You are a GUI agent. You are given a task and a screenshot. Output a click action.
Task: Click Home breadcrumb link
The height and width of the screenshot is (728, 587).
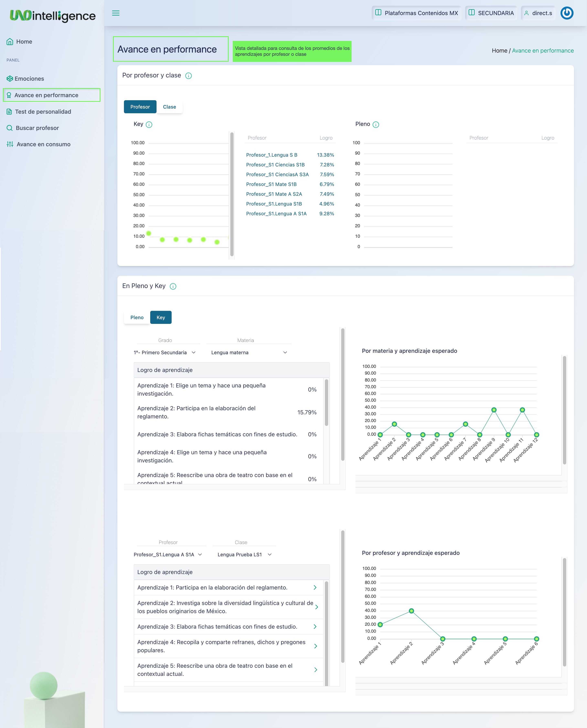click(499, 51)
